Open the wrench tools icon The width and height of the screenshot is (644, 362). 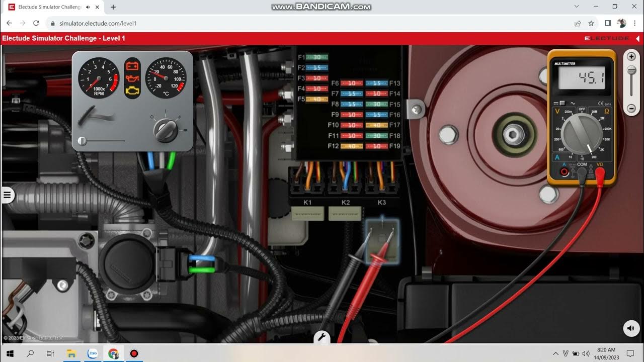(x=322, y=338)
